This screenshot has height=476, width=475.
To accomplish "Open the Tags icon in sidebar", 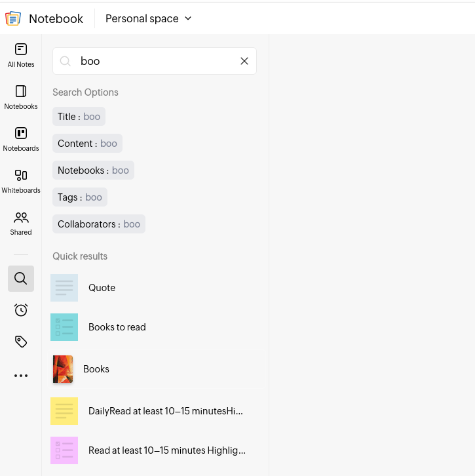I will [21, 342].
